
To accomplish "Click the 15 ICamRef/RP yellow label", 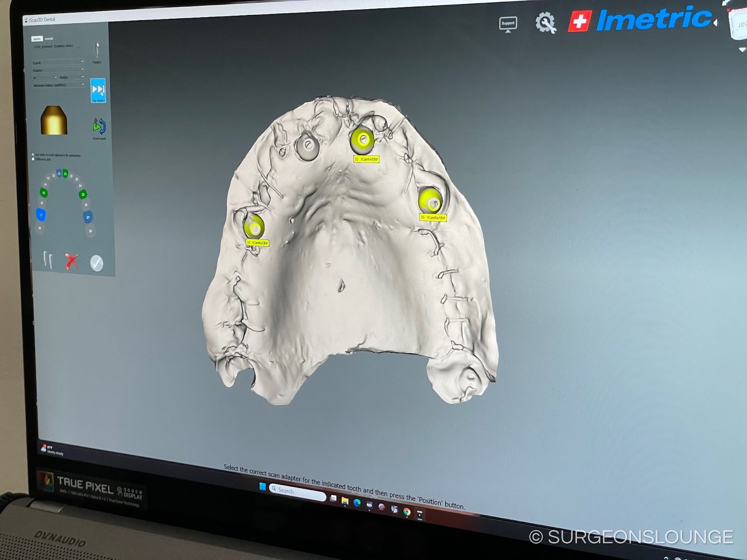I will pos(258,243).
